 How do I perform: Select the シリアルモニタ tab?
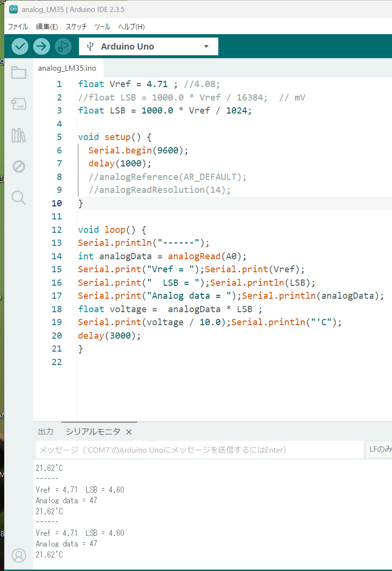tap(93, 431)
